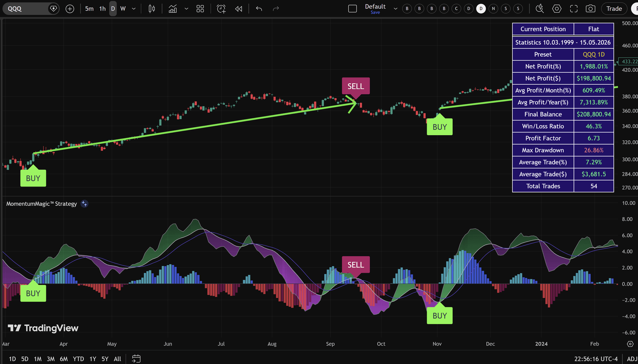Click the Average Trade($) value $3,681.5
Viewport: 638px width, 364px height.
click(x=594, y=174)
